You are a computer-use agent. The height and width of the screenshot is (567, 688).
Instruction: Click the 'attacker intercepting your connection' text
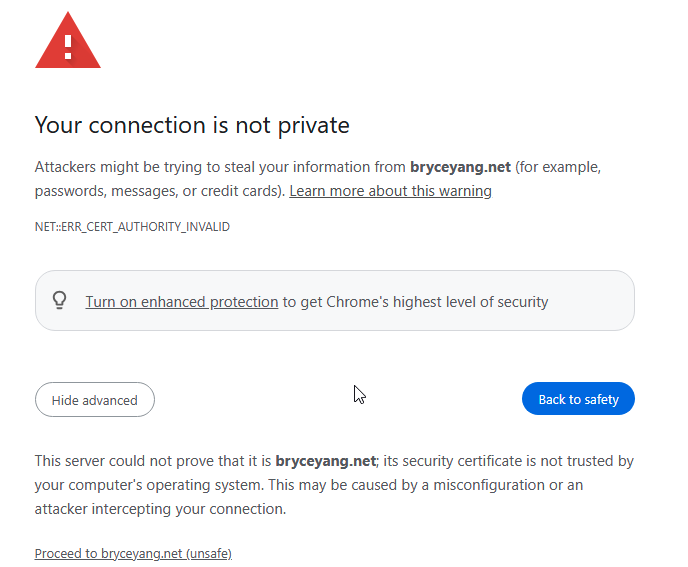(160, 509)
